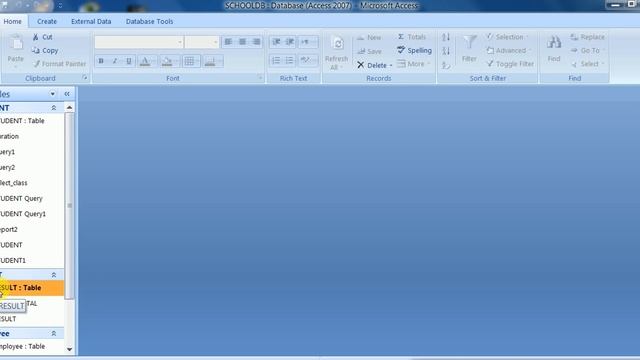This screenshot has width=640, height=360.
Task: Open the font size combo box
Action: [x=202, y=42]
